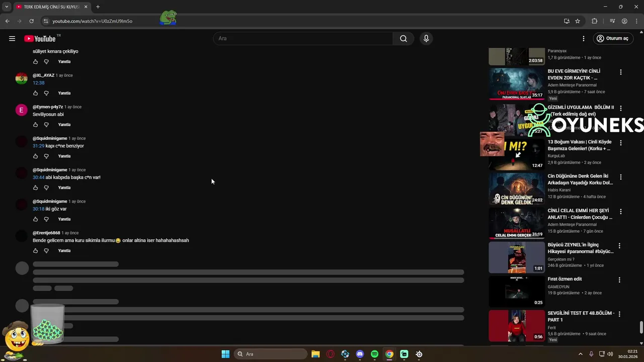Reload the current YouTube page

tap(31, 21)
